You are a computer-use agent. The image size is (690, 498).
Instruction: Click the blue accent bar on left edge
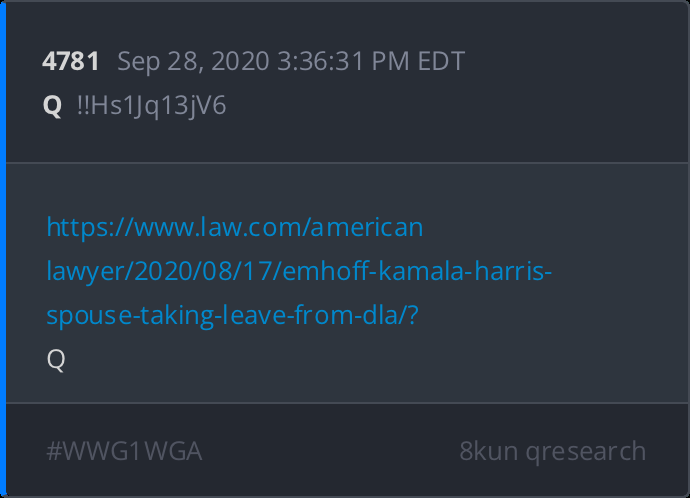tap(3, 249)
